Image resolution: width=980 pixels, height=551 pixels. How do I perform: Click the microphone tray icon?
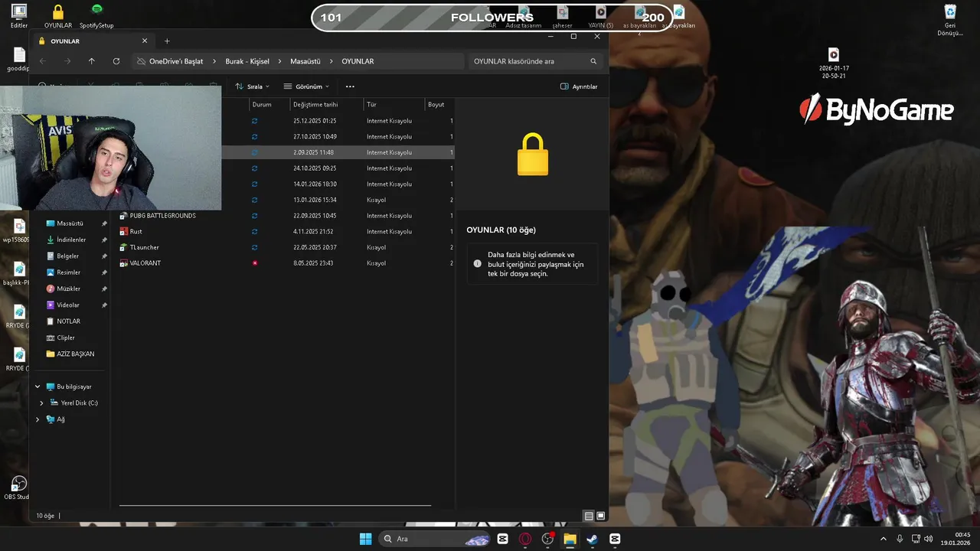coord(900,539)
